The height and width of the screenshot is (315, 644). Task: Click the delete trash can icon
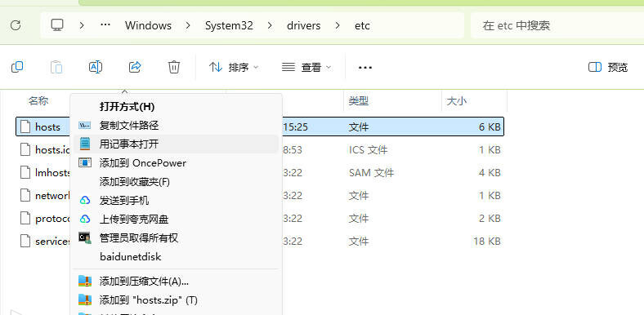click(174, 67)
